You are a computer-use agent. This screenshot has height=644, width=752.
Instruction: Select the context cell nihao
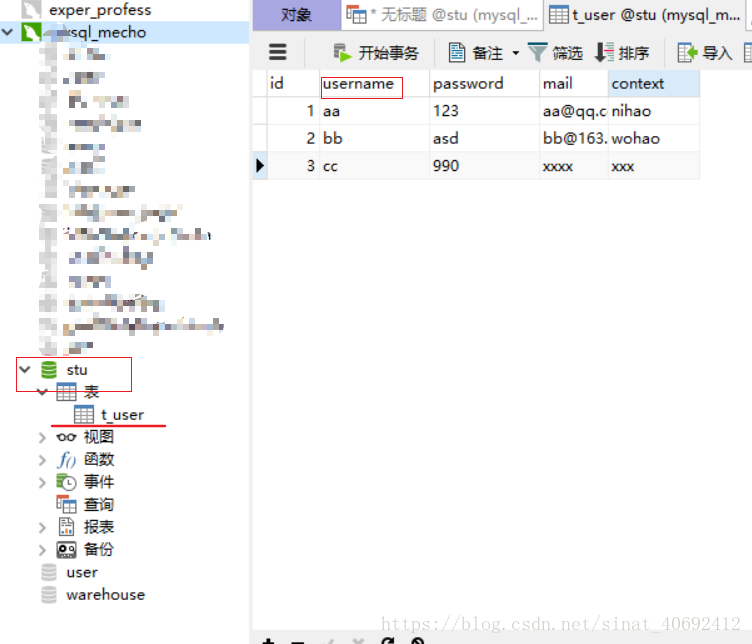(654, 111)
